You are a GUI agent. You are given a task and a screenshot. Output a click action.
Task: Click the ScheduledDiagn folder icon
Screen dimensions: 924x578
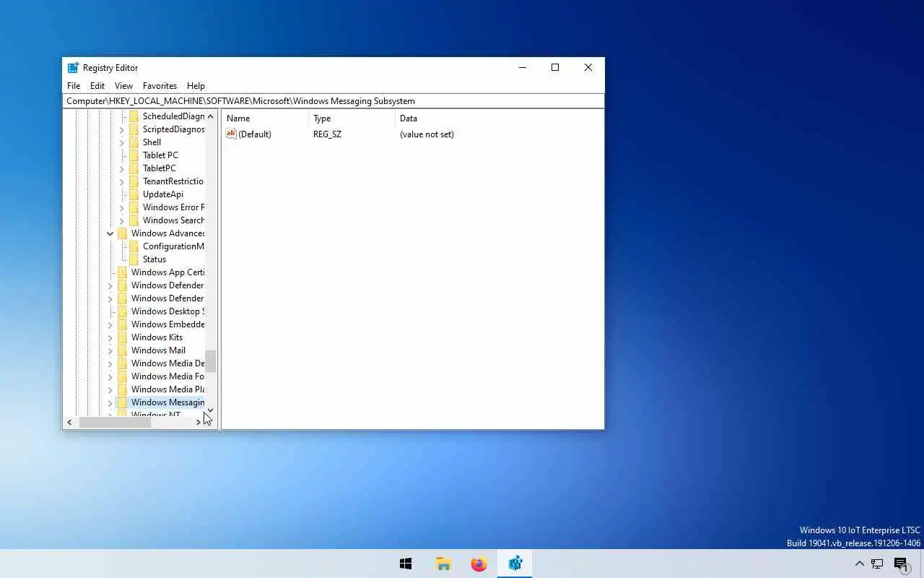tap(134, 116)
